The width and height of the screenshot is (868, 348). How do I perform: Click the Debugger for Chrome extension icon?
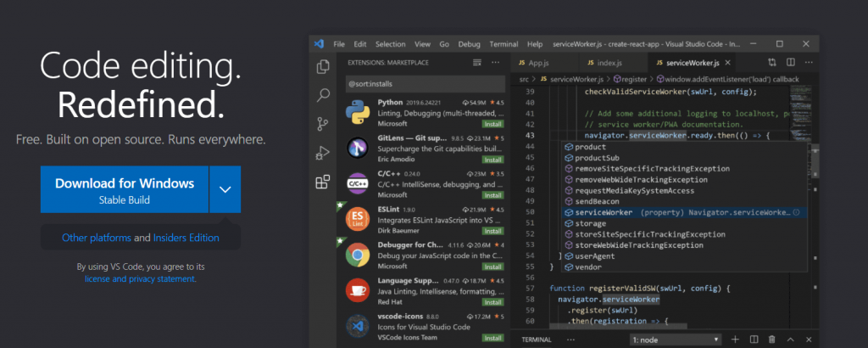click(358, 255)
